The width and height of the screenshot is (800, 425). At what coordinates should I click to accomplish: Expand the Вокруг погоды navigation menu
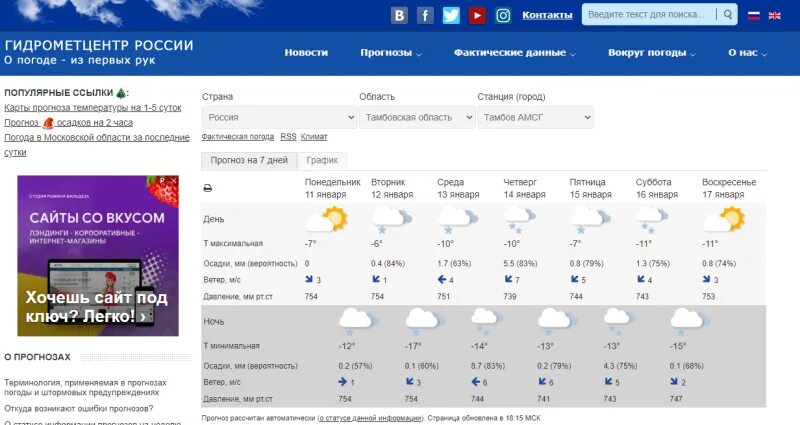tap(652, 53)
